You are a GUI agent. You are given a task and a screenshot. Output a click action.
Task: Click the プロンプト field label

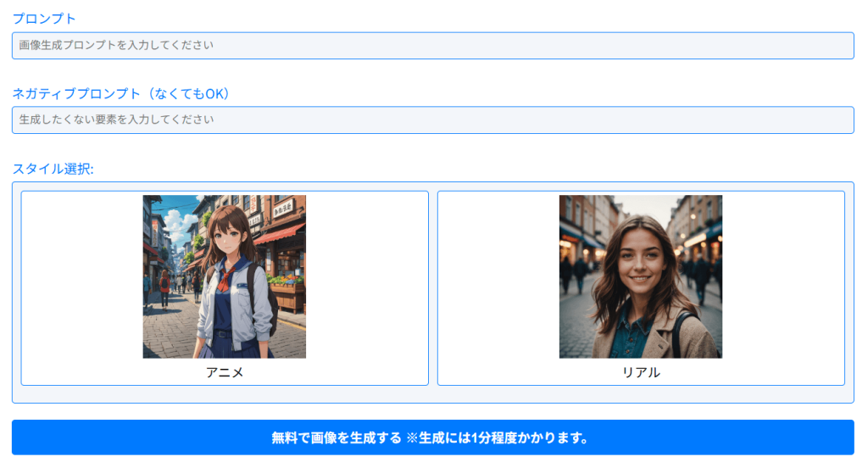(x=44, y=19)
